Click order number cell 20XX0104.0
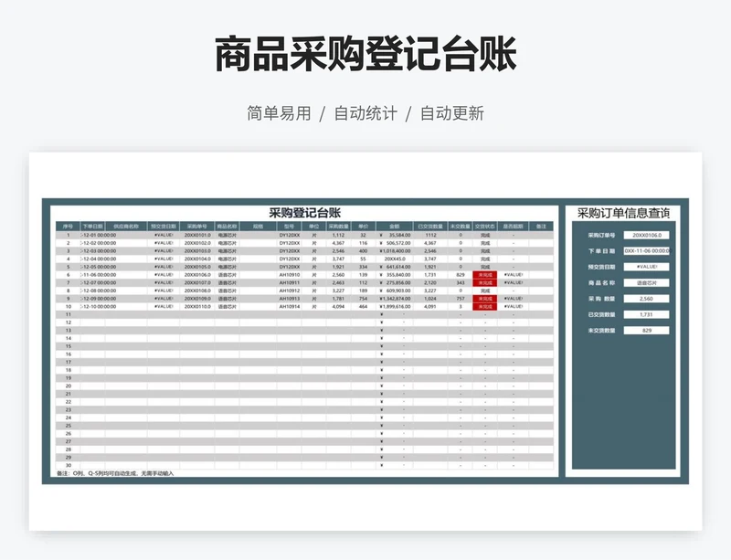Image resolution: width=731 pixels, height=560 pixels. [x=197, y=259]
